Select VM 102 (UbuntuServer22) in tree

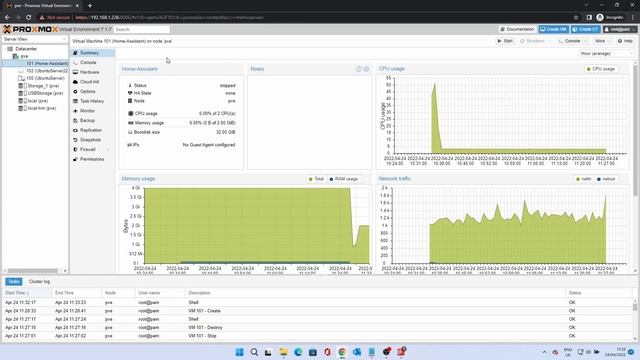pyautogui.click(x=47, y=71)
